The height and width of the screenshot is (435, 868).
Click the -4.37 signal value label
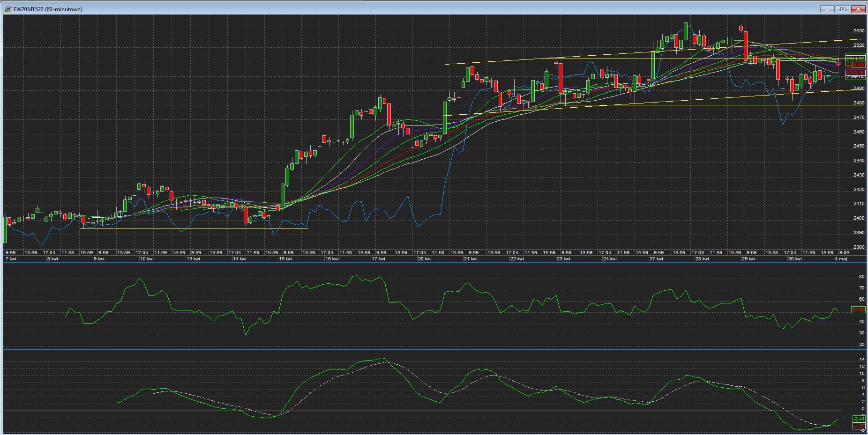tap(858, 426)
